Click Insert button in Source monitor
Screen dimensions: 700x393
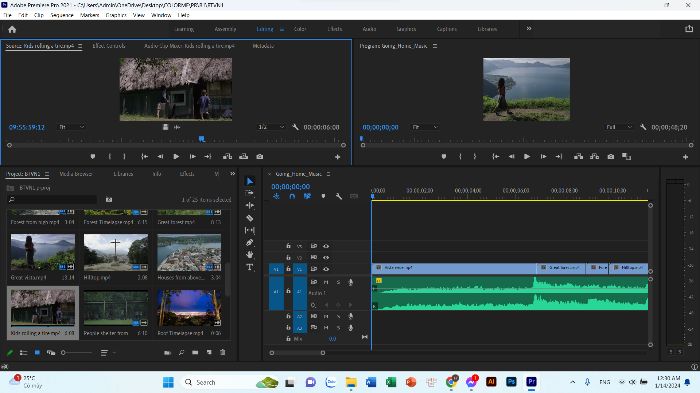[x=227, y=157]
